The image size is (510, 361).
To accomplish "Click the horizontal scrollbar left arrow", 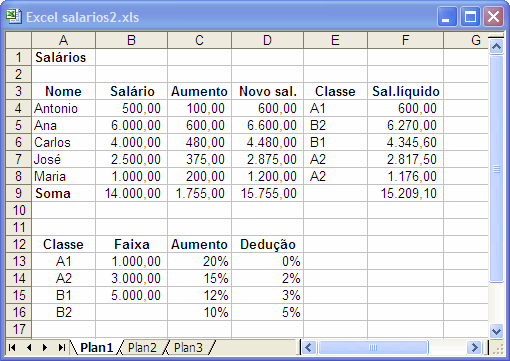I will 308,348.
